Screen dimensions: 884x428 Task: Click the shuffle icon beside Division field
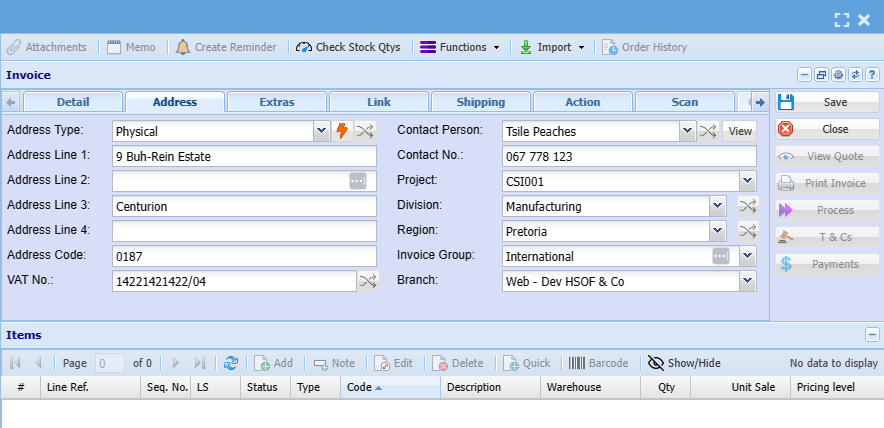[747, 206]
